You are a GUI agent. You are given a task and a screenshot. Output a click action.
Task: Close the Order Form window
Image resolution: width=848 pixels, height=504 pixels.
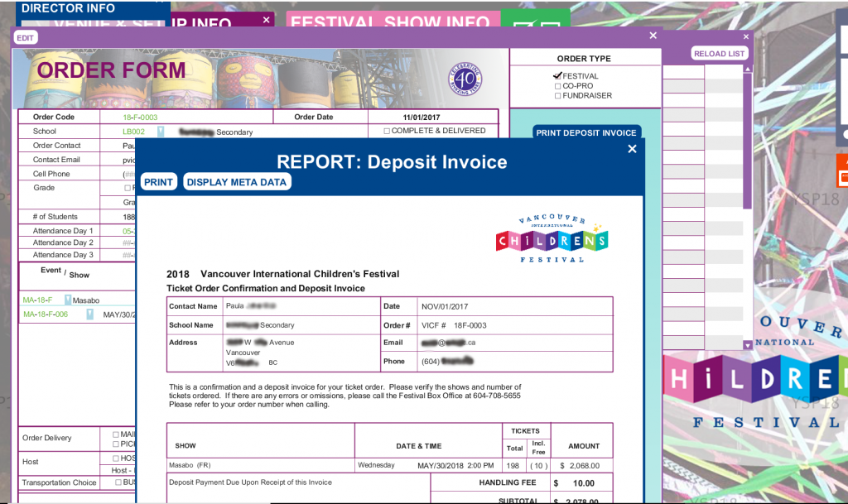tap(653, 36)
